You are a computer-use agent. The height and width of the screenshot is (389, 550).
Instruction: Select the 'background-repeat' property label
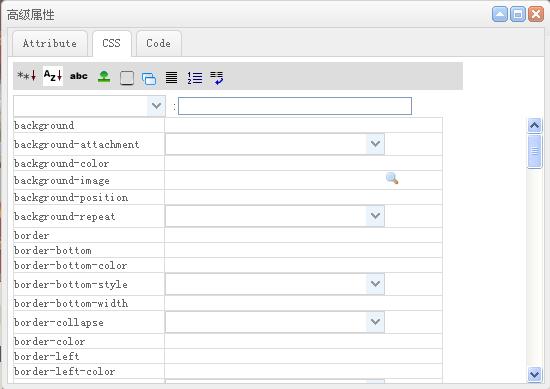coord(65,216)
